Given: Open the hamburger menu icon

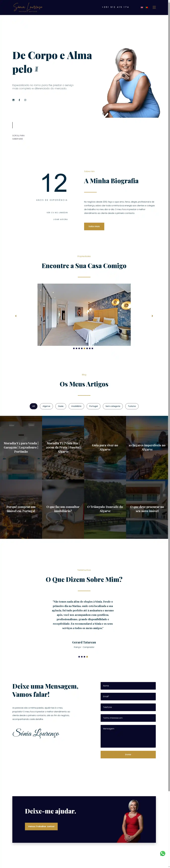Looking at the screenshot, I should (154, 7).
